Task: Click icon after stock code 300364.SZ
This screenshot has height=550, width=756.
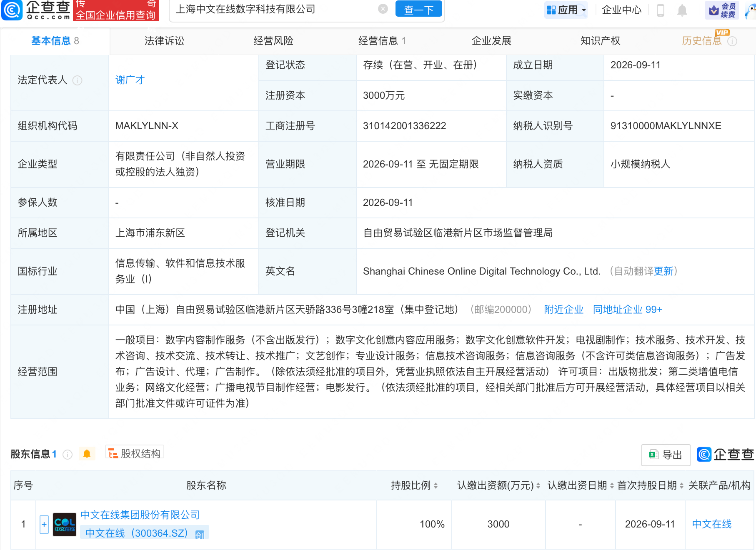Action: (200, 535)
